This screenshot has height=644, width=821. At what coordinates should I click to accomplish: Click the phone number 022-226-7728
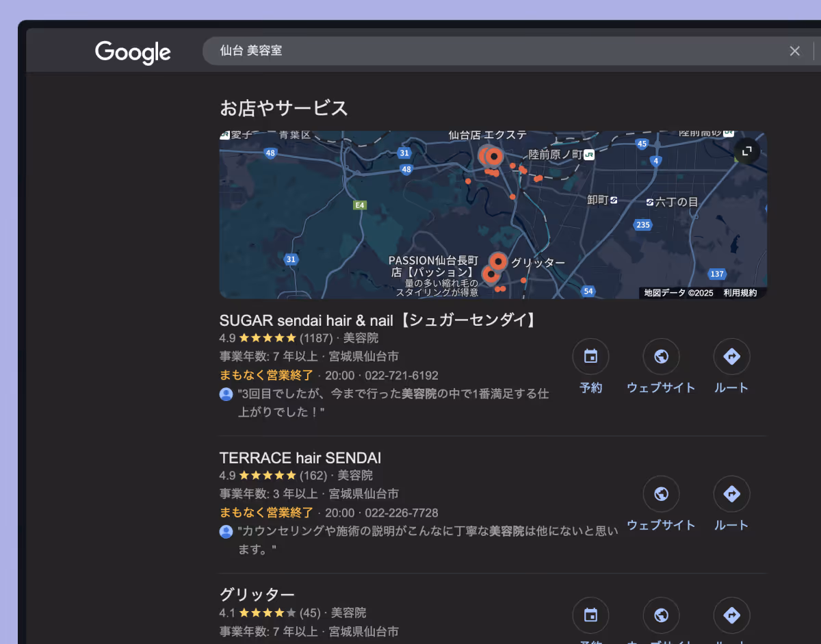pos(402,513)
